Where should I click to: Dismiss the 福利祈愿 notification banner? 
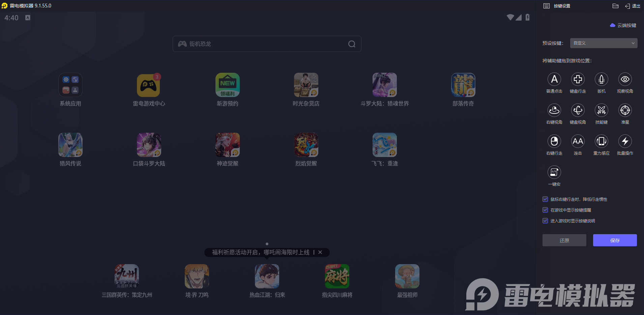click(320, 252)
